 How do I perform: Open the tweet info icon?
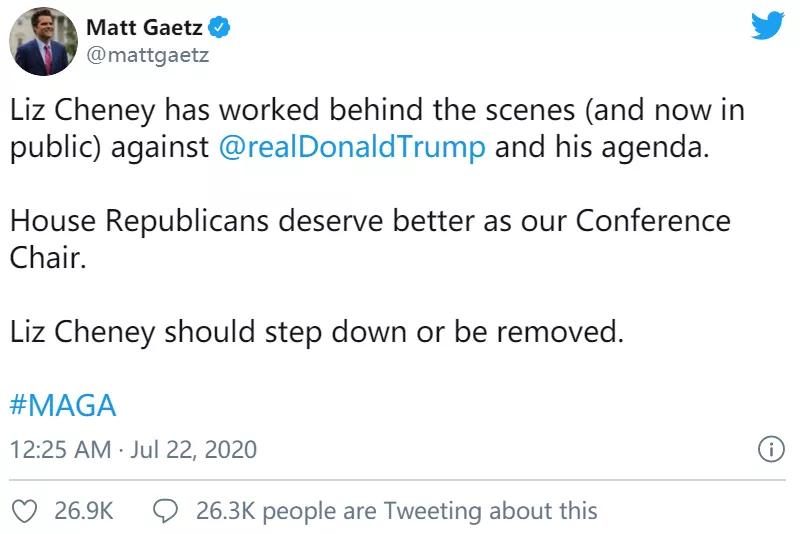[770, 450]
